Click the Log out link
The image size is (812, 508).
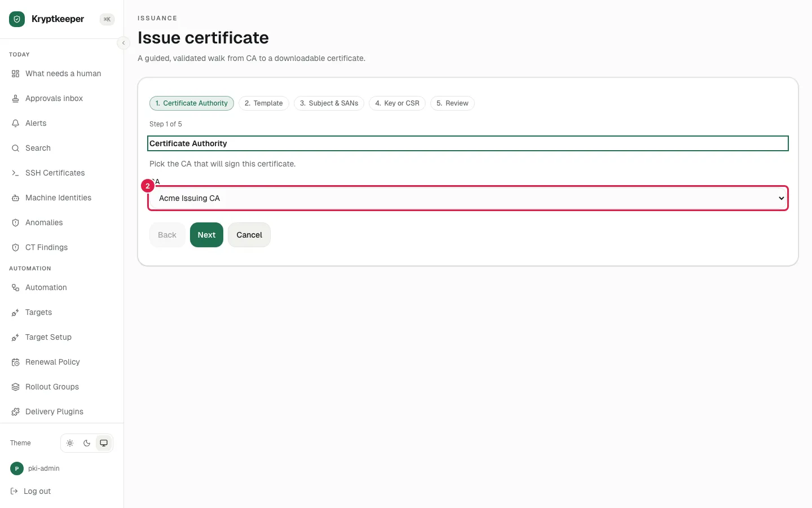(x=31, y=492)
